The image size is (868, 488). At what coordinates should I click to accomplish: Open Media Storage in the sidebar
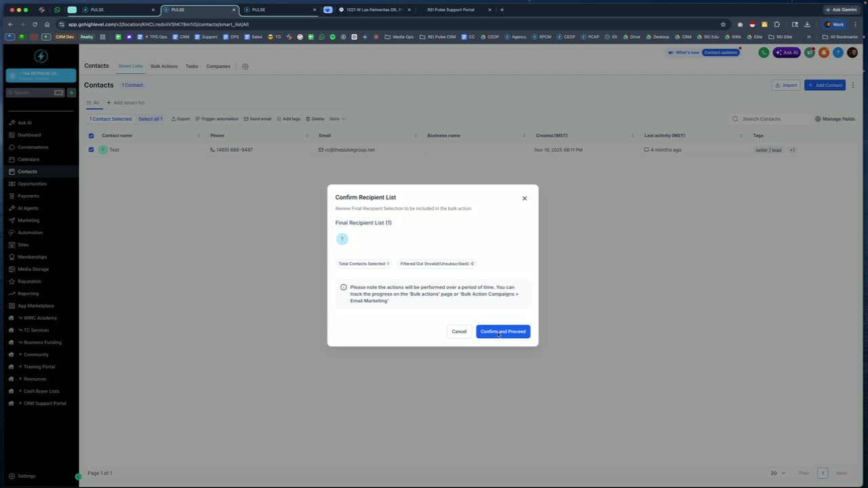(33, 269)
